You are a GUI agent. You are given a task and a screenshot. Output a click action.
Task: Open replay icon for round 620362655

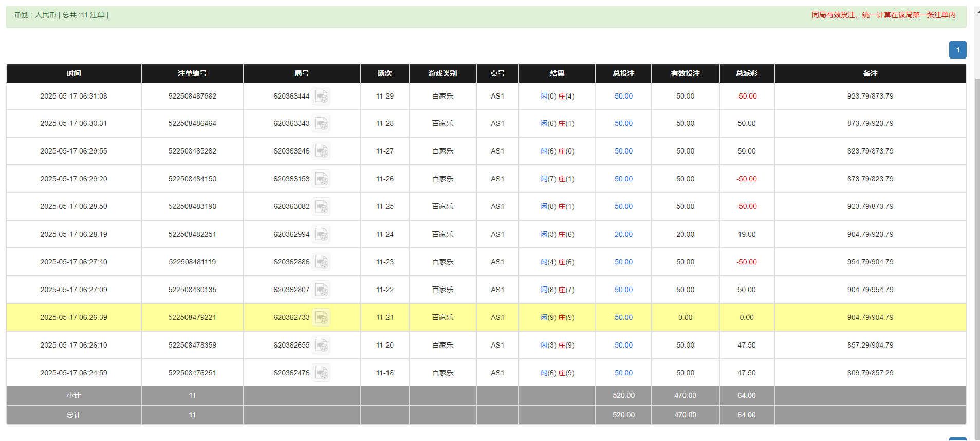(321, 346)
